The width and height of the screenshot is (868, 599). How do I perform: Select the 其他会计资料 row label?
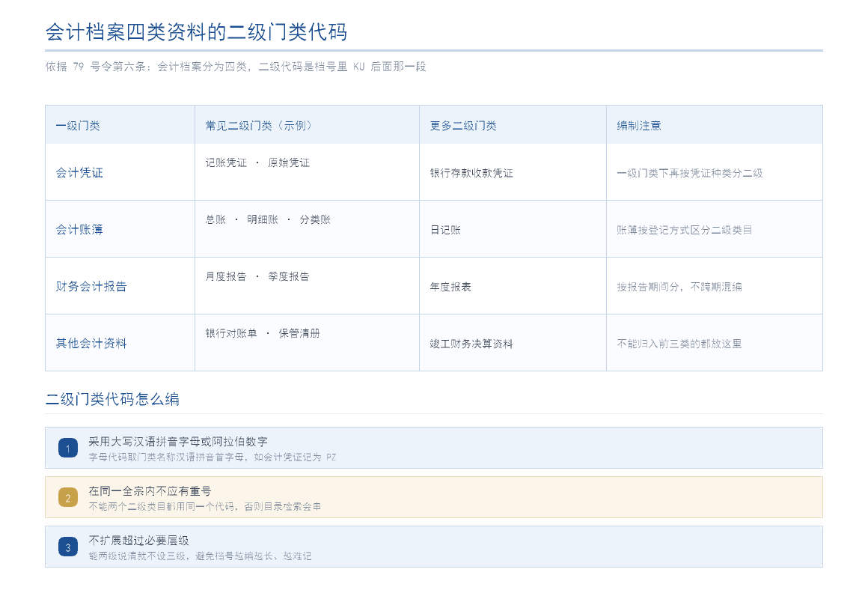pos(91,344)
